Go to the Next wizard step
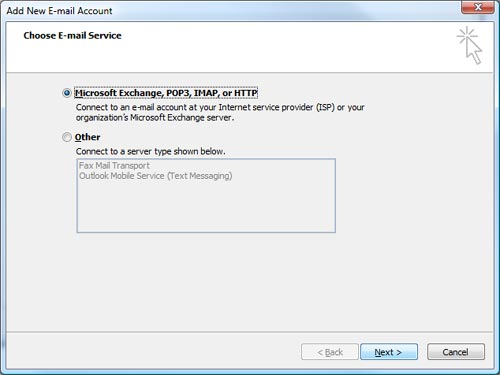Image resolution: width=500 pixels, height=375 pixels. click(389, 352)
